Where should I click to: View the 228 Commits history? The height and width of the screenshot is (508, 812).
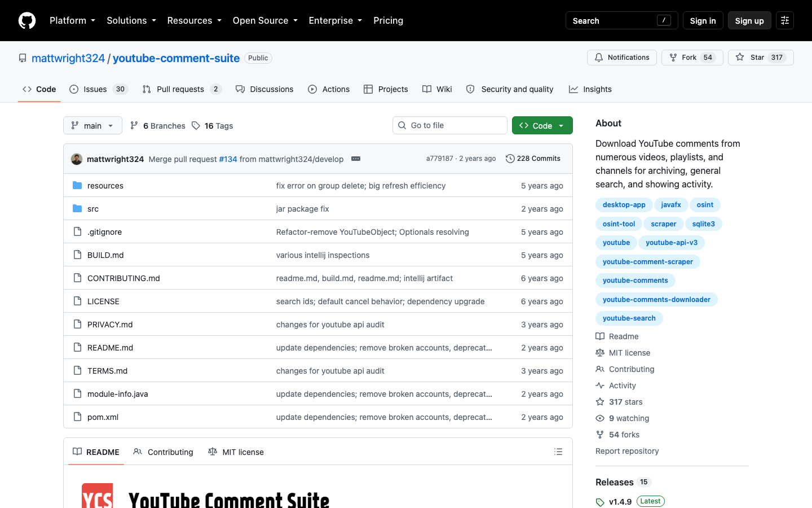pyautogui.click(x=533, y=159)
